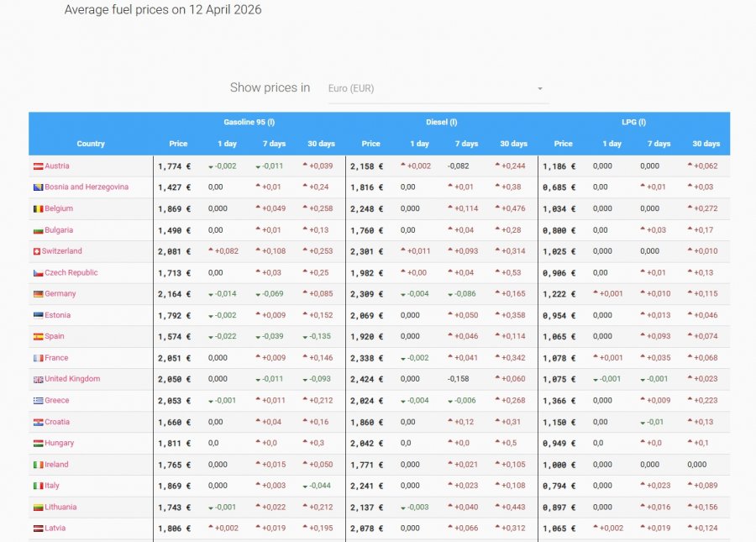Open the Czech Republic country link
Viewport: 756px width, 542px height.
click(x=71, y=272)
